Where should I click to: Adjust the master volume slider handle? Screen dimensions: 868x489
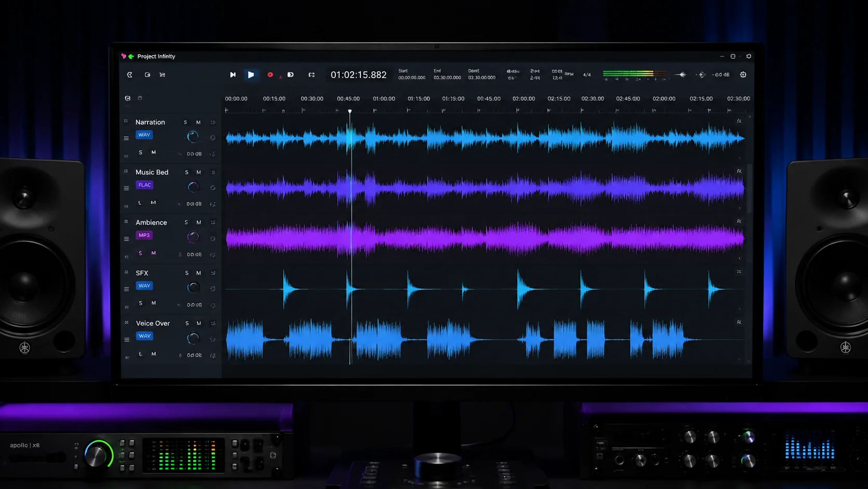click(682, 75)
